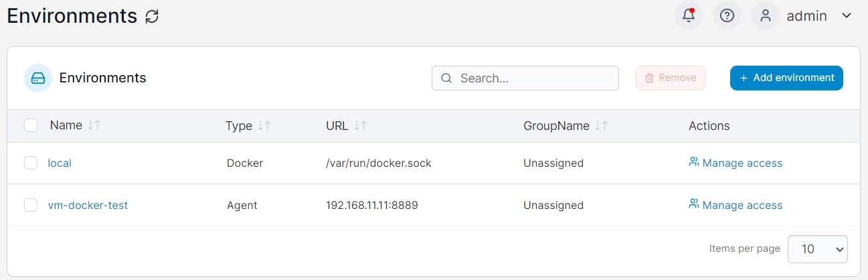
Task: Tick the select-all header checkbox
Action: (31, 125)
